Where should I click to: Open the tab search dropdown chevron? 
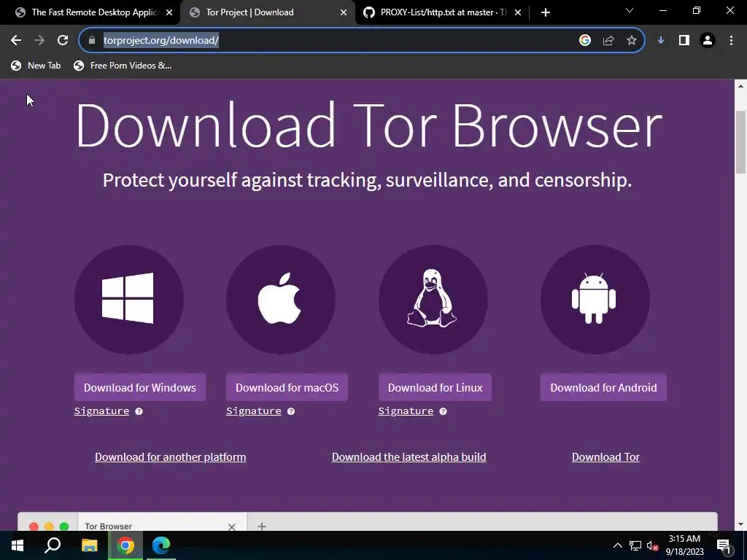(x=630, y=10)
